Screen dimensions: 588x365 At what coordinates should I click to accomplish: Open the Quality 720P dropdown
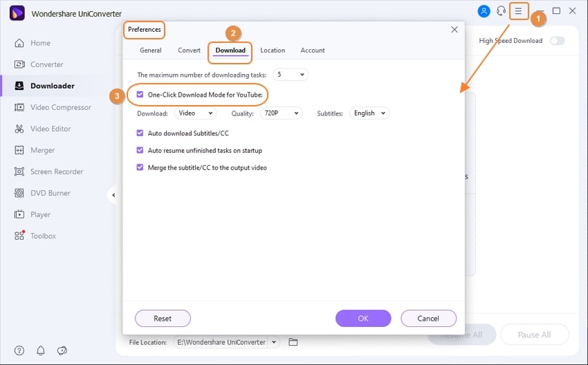point(282,113)
